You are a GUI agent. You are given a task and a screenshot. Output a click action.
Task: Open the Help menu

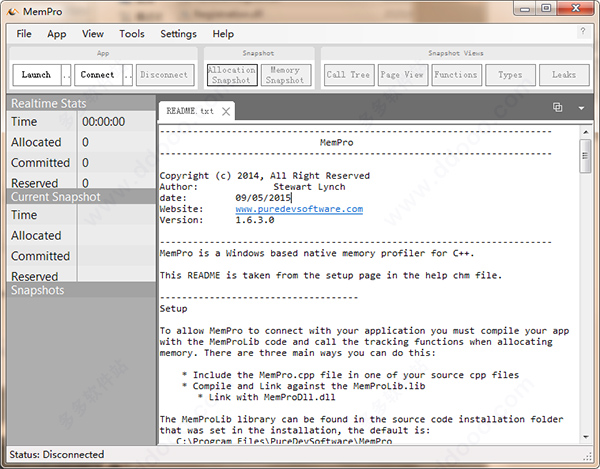(x=223, y=34)
